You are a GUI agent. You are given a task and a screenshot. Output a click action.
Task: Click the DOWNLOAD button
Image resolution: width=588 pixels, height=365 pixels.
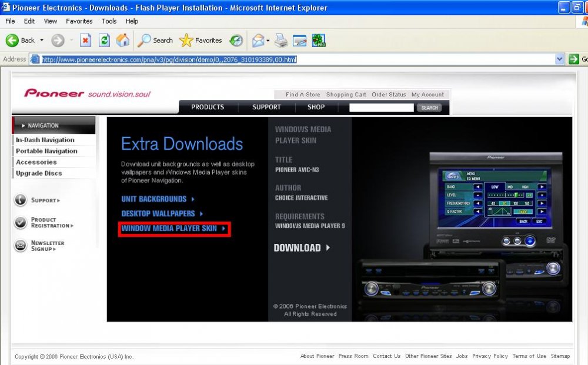point(302,247)
